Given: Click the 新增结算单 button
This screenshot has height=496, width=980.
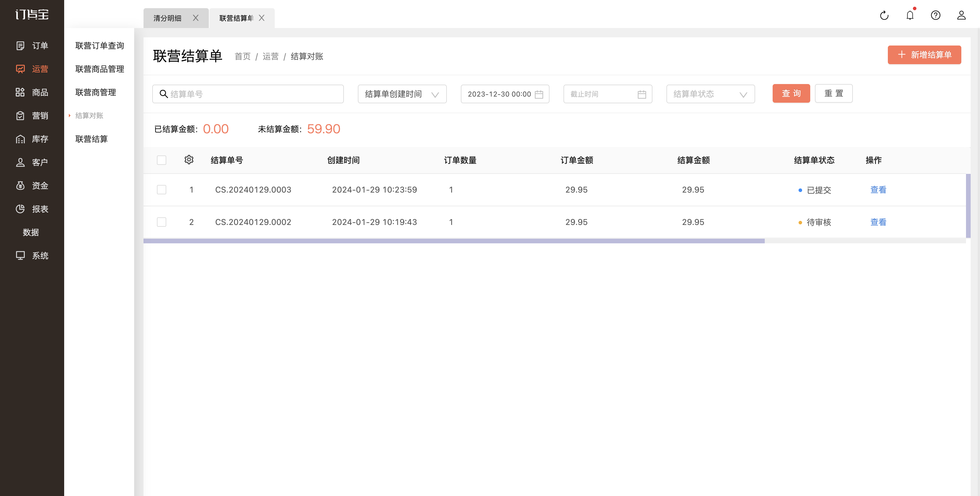Looking at the screenshot, I should (x=925, y=55).
